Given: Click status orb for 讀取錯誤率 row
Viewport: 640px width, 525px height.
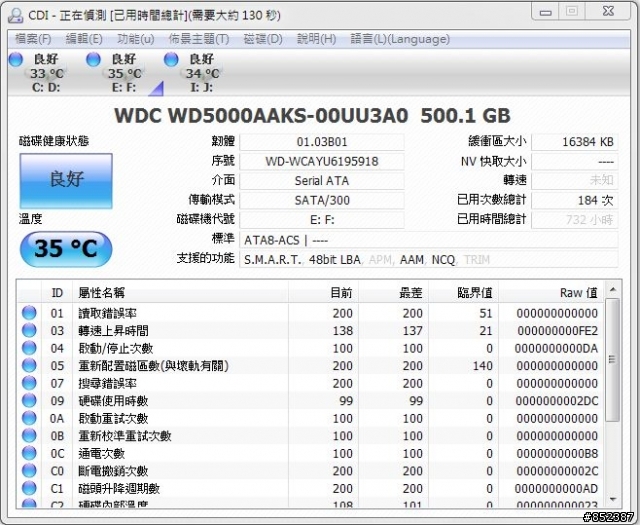Looking at the screenshot, I should (29, 313).
